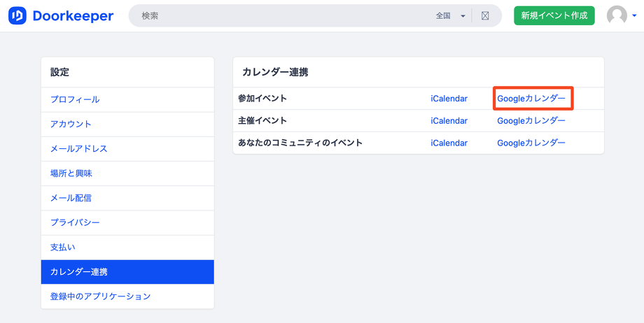The image size is (644, 323).
Task: Click the search icon in search bar
Action: pyautogui.click(x=485, y=15)
